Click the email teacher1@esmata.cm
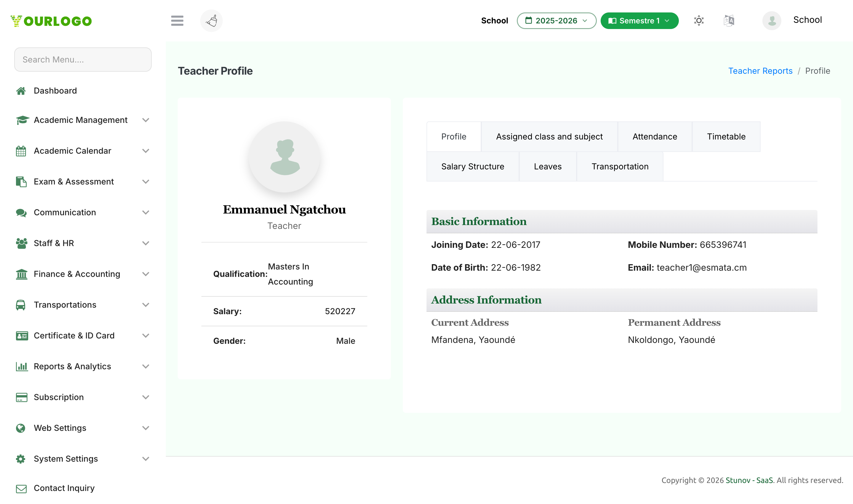The height and width of the screenshot is (504, 853). [x=701, y=268]
